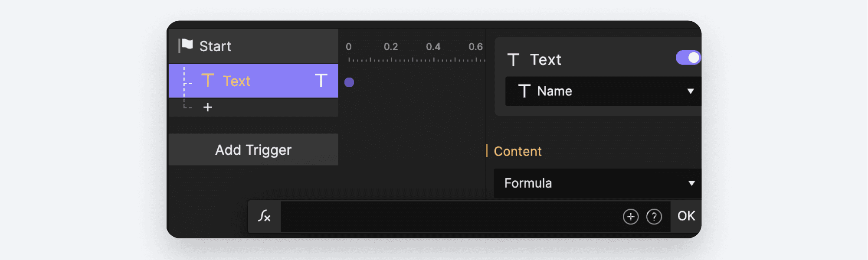
Task: Expand the Content section
Action: tap(518, 151)
